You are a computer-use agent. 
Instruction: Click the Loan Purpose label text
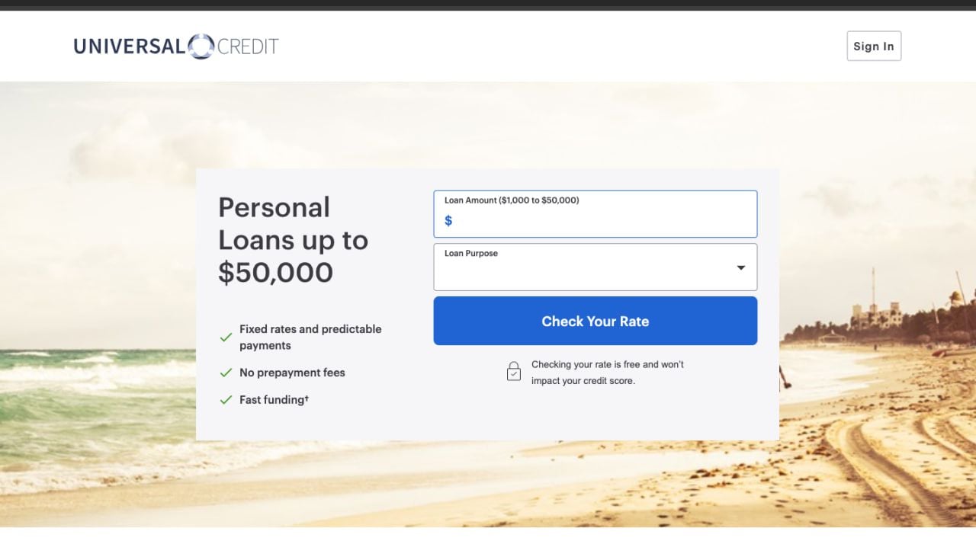coord(471,254)
